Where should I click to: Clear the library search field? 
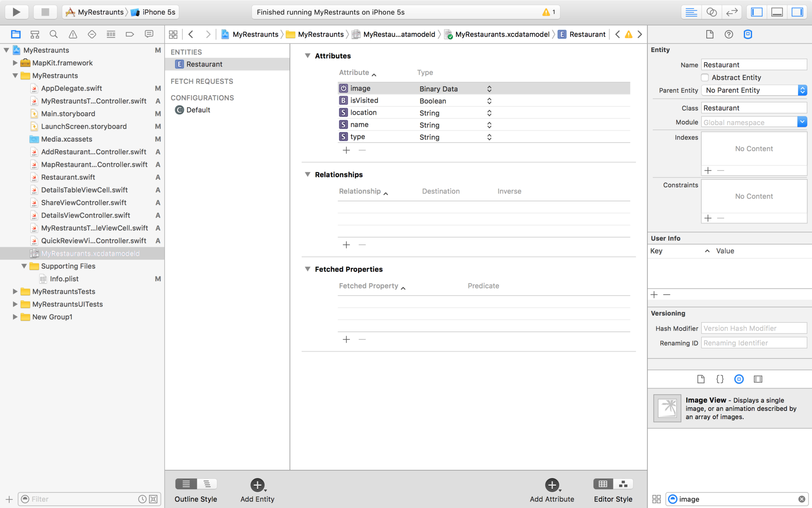coord(801,499)
